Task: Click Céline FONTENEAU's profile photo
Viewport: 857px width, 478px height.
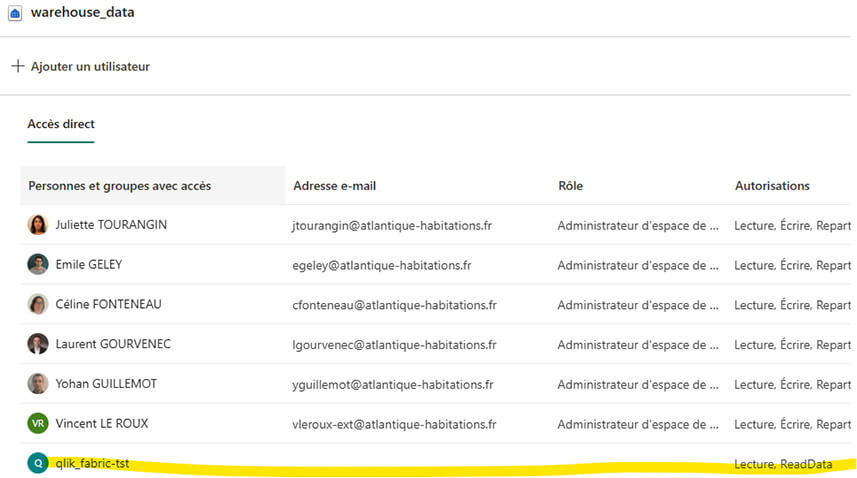Action: tap(37, 304)
